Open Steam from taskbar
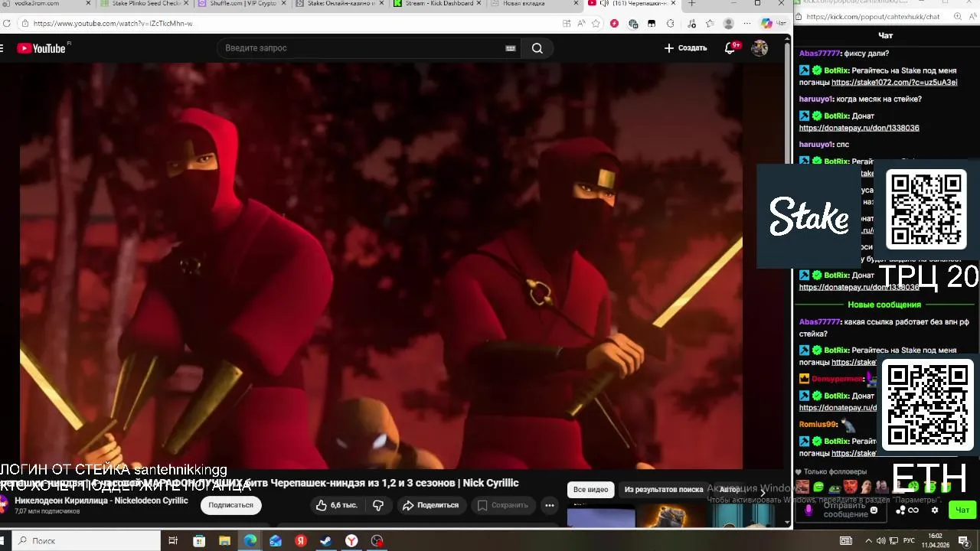980x551 pixels. 326,541
